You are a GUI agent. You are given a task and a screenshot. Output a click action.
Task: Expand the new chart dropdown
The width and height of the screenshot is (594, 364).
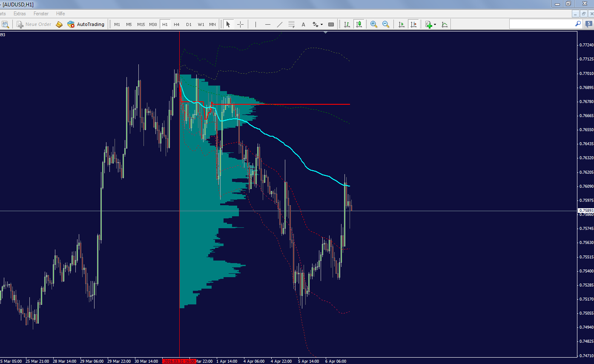434,24
